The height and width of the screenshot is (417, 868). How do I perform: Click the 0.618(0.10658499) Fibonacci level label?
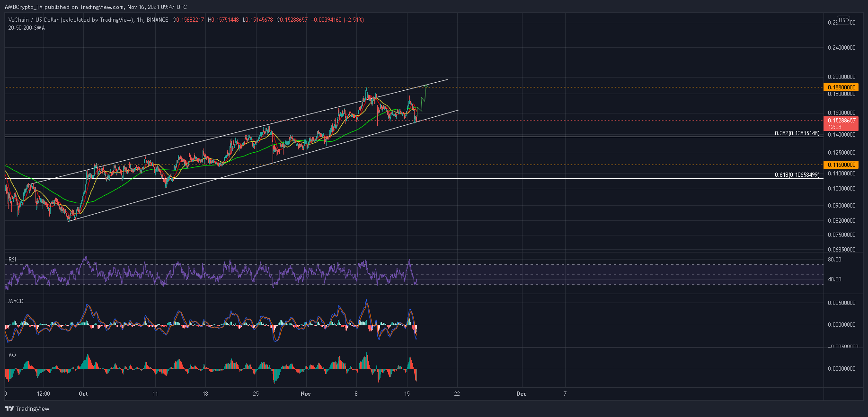(797, 175)
